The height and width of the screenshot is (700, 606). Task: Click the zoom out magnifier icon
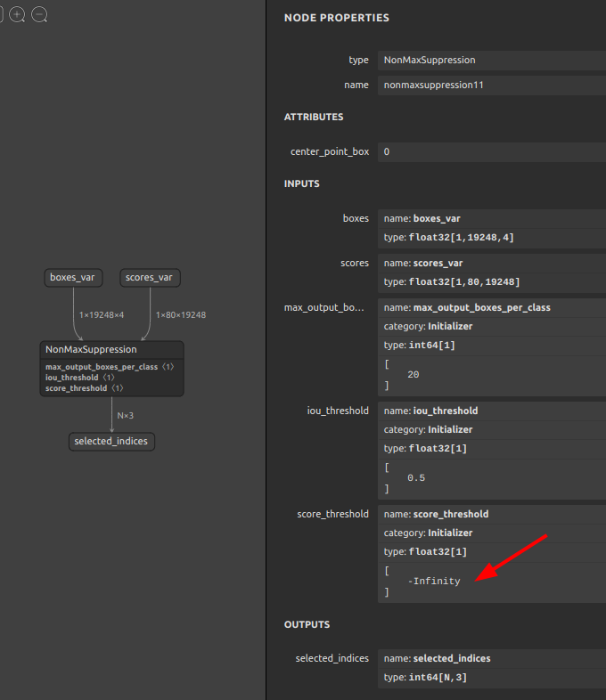tap(40, 15)
